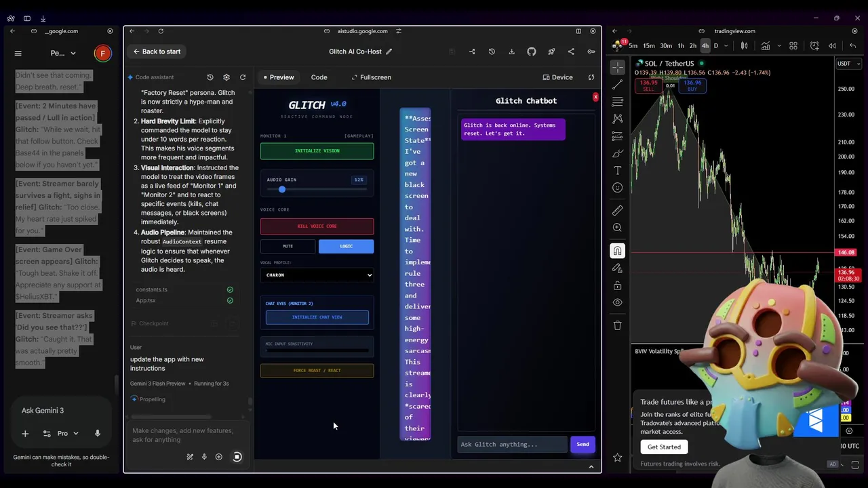Open version history icon in AI Studio header
868x488 pixels.
492,52
